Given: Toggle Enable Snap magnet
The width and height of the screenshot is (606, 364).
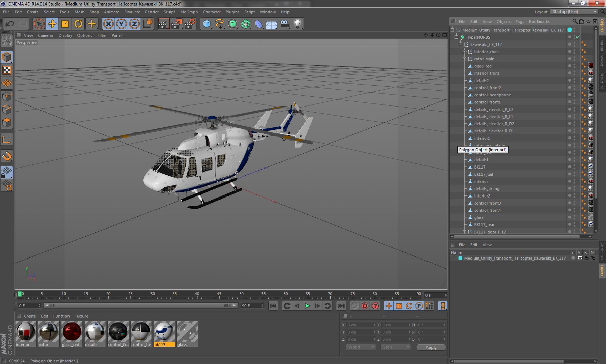Looking at the screenshot, I should pos(7,156).
